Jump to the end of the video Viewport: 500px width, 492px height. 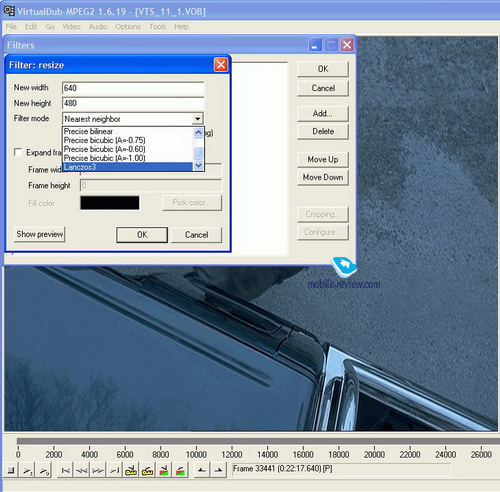(x=114, y=470)
